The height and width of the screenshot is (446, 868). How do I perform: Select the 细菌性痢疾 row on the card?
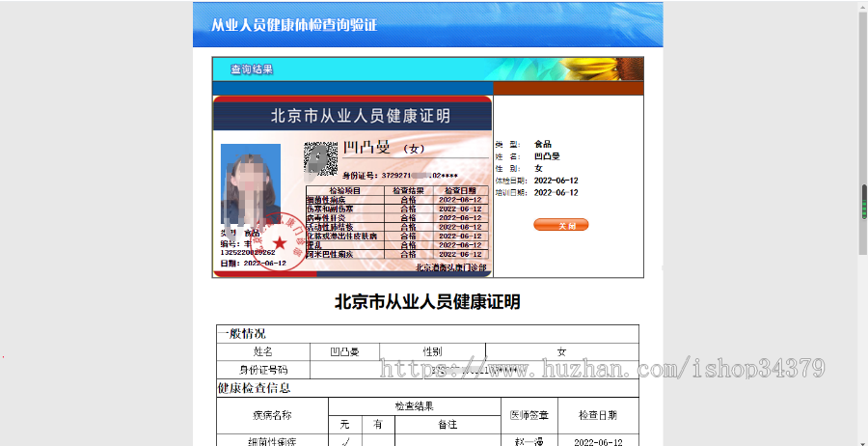coord(397,200)
